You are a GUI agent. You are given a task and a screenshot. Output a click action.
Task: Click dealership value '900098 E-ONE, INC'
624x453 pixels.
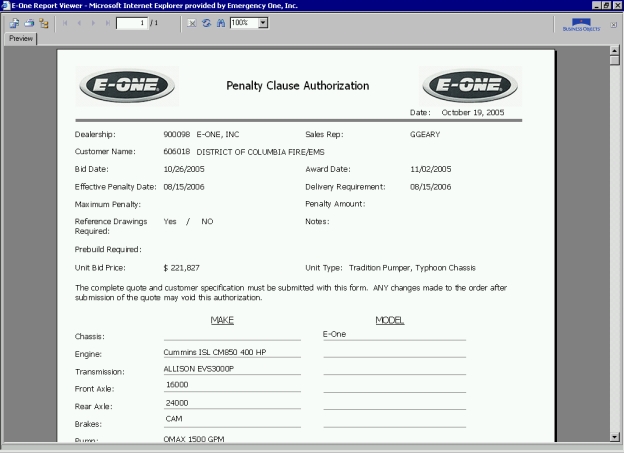(x=201, y=135)
